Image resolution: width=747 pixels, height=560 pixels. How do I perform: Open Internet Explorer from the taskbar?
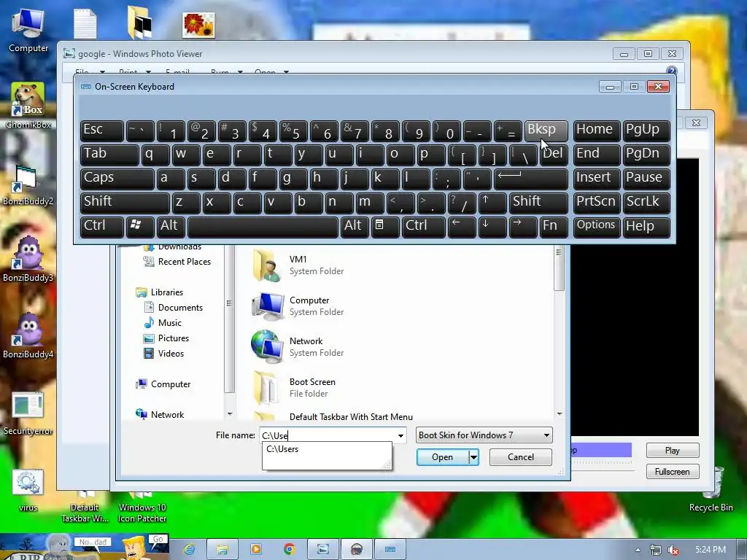pos(190,549)
